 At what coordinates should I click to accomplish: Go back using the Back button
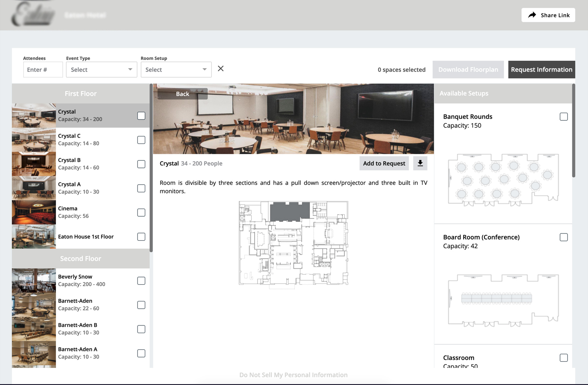[182, 94]
